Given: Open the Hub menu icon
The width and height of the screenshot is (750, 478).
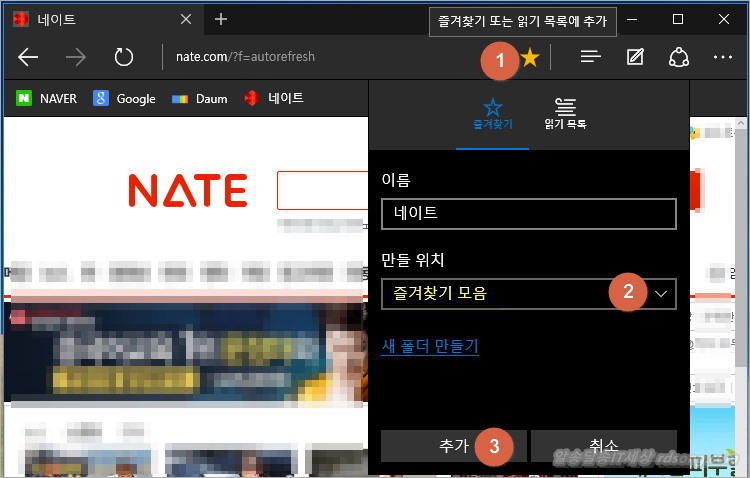Looking at the screenshot, I should click(591, 57).
